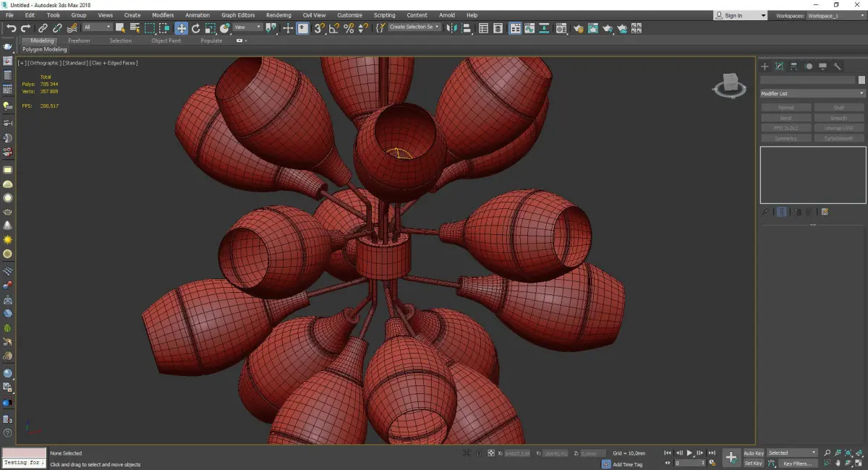This screenshot has width=868, height=470.
Task: Activate the Select and Rotate tool
Action: click(195, 28)
